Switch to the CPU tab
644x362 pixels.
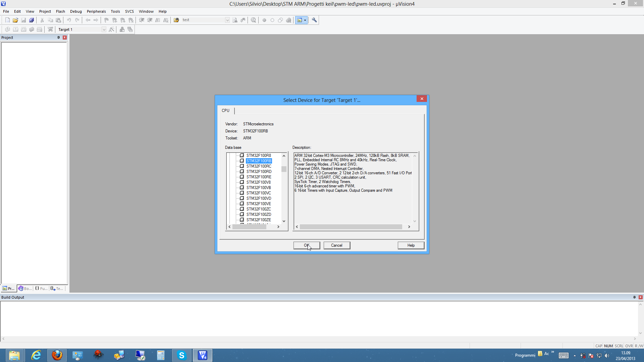225,111
